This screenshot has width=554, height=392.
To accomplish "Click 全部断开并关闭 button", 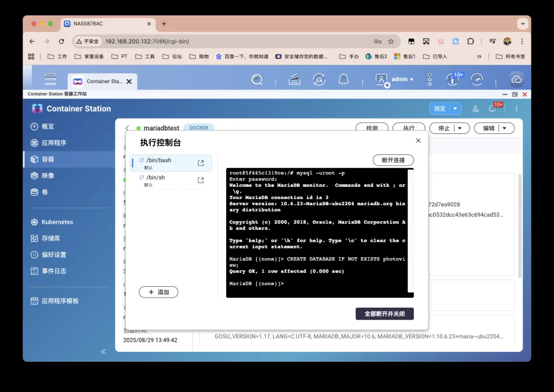I will (384, 313).
